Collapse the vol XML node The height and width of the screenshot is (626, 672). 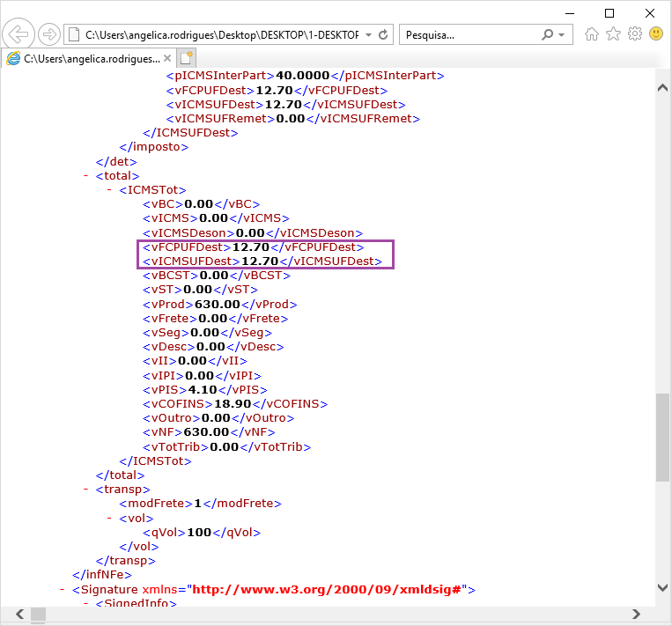110,518
